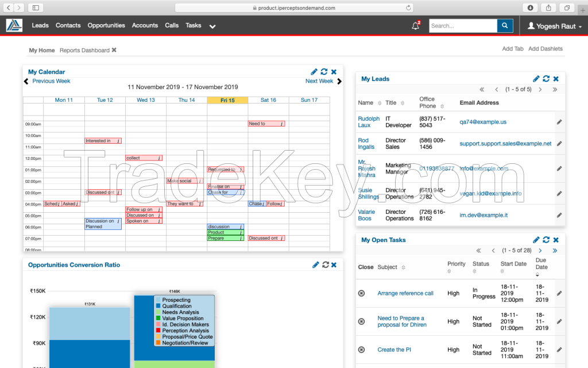Open the notifications bell icon
The width and height of the screenshot is (588, 368).
click(415, 26)
